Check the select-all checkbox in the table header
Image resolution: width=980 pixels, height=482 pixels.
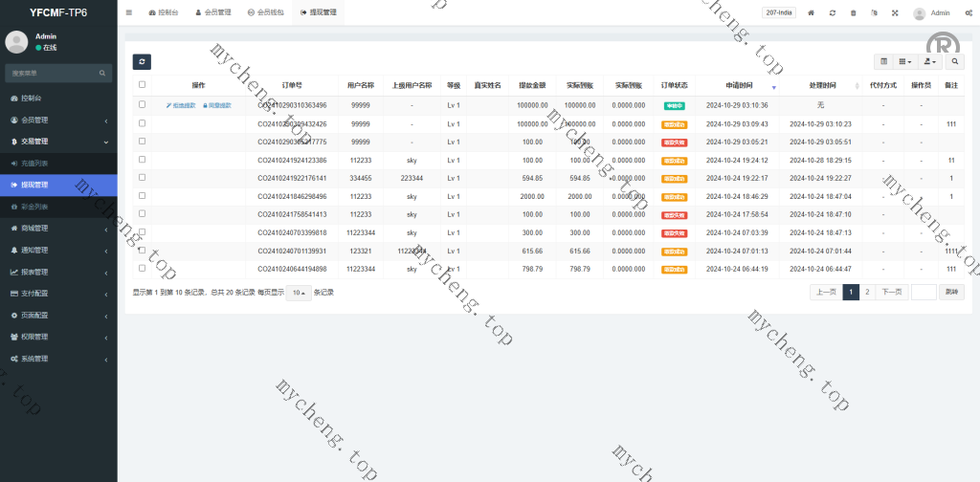(142, 85)
